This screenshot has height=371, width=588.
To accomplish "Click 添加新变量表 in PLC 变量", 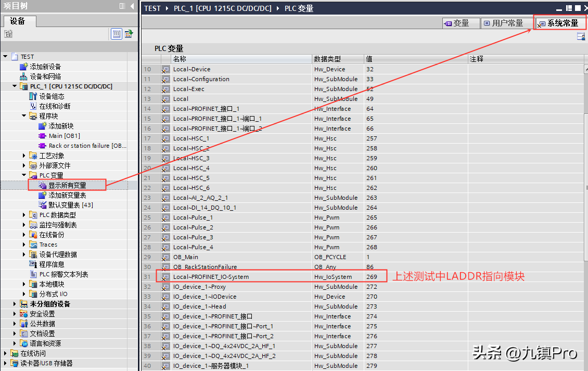I will tap(67, 195).
